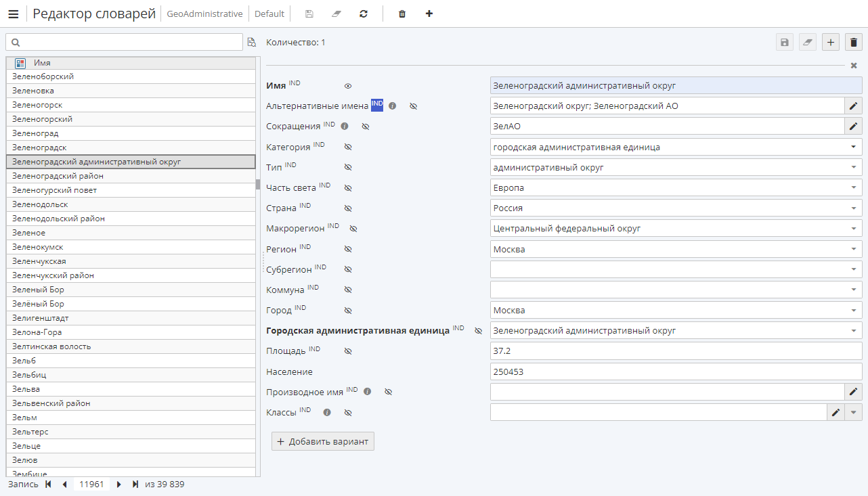
Task: Select Зеленодольск in the list
Action: click(x=131, y=204)
